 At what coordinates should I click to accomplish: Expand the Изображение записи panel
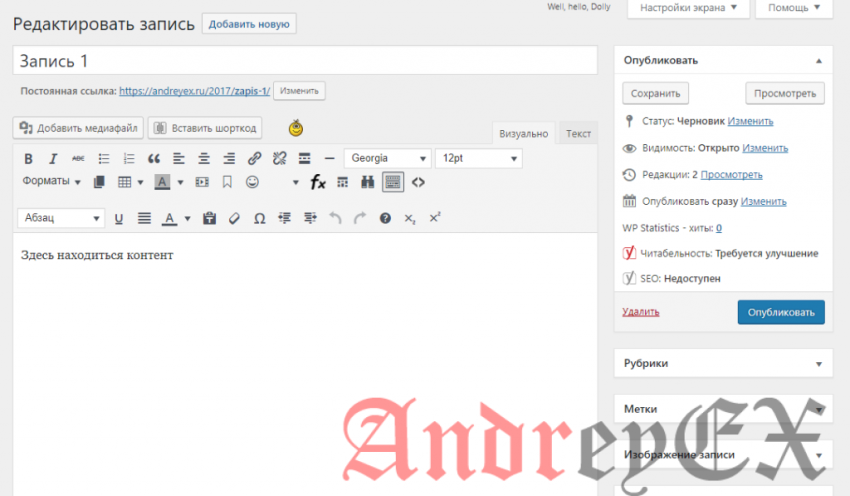point(819,455)
